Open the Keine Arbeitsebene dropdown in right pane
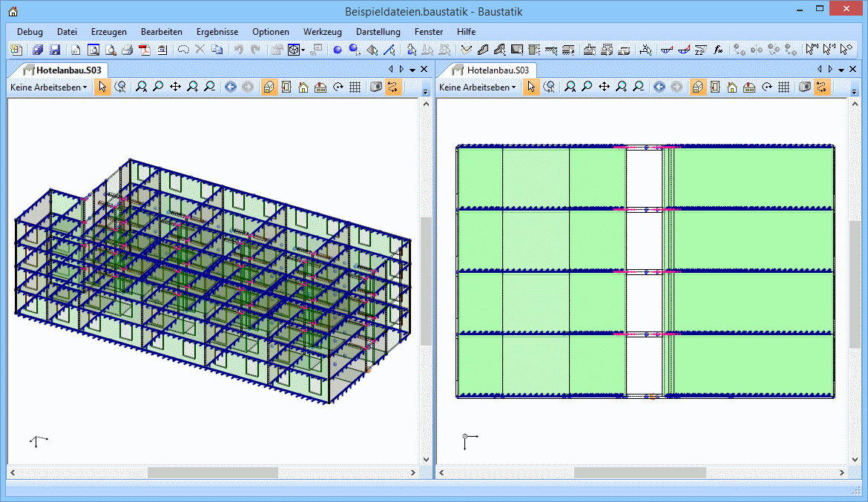Viewport: 868px width, 502px height. [x=477, y=87]
